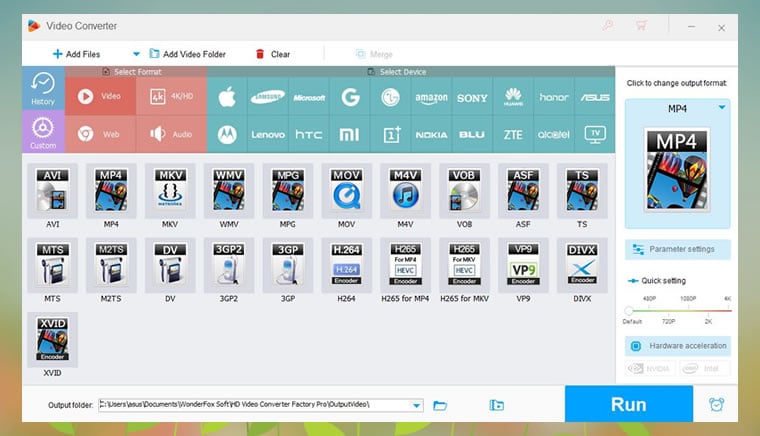Clear the file list
The image size is (760, 436).
pyautogui.click(x=272, y=54)
